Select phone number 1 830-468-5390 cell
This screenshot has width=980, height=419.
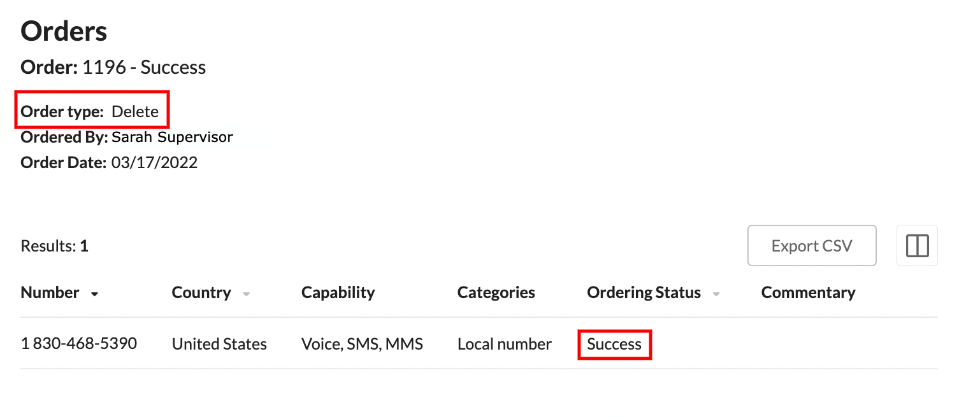click(x=79, y=344)
